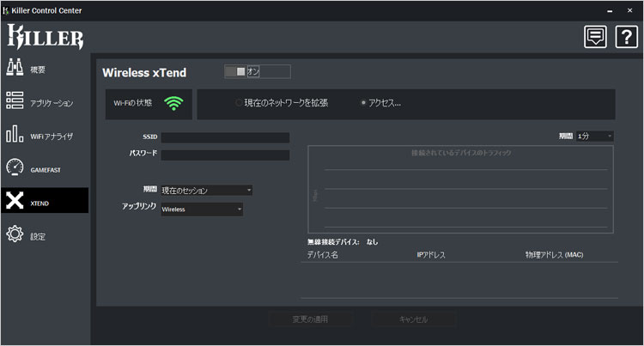
Task: Go to the WiFi アナライザ sidebar menu label
Action: coord(52,137)
